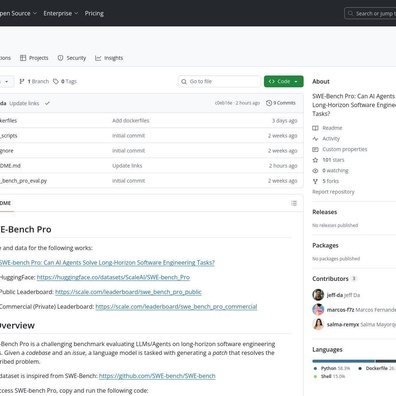Viewport: 396px width, 396px height.
Task: Click the star icon beside 101 stars
Action: point(315,160)
